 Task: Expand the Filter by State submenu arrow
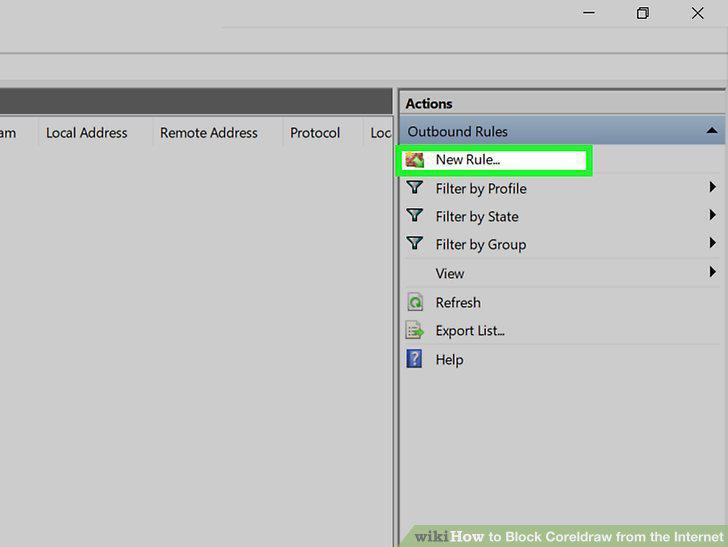coord(712,215)
